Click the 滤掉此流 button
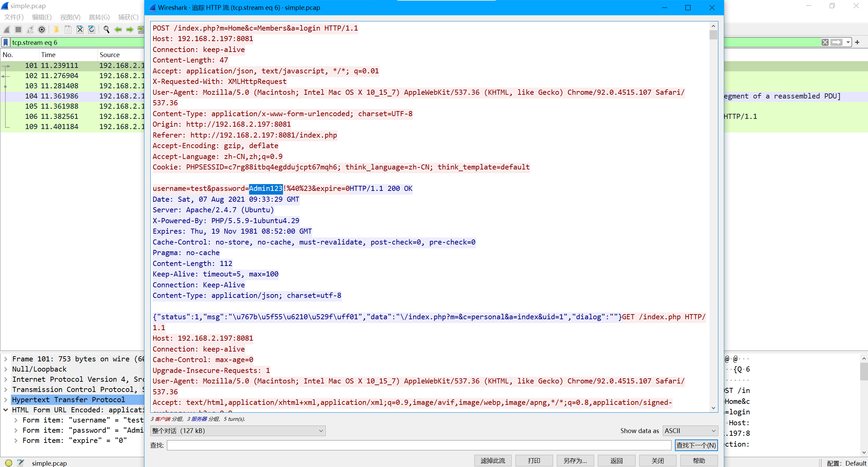Screen dimensions: 868x467 493,461
